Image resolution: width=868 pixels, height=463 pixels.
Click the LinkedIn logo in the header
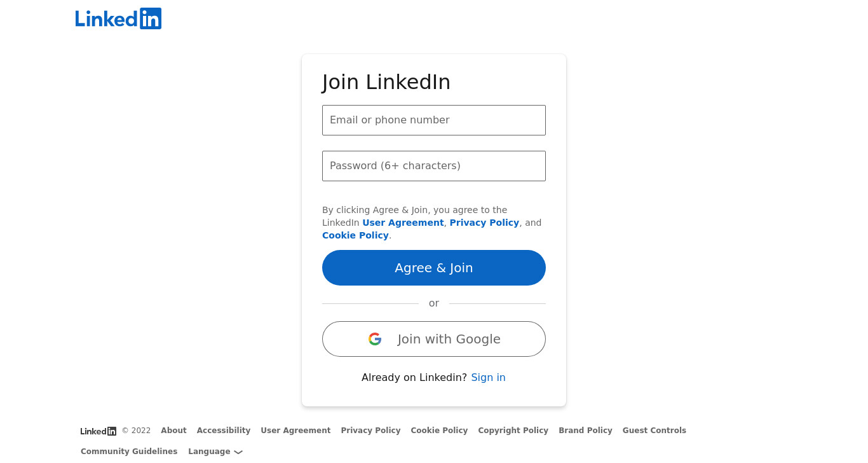[x=118, y=18]
